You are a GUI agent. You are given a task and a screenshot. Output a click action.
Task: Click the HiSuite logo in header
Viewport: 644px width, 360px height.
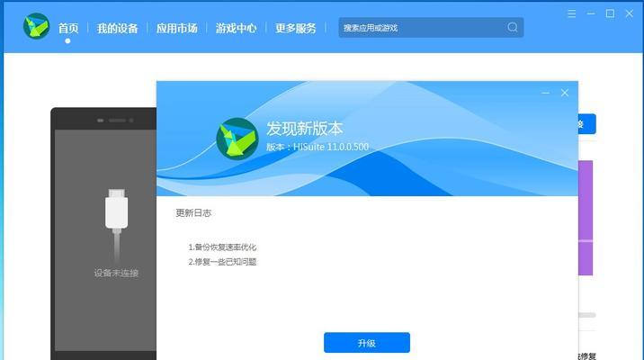pos(37,26)
